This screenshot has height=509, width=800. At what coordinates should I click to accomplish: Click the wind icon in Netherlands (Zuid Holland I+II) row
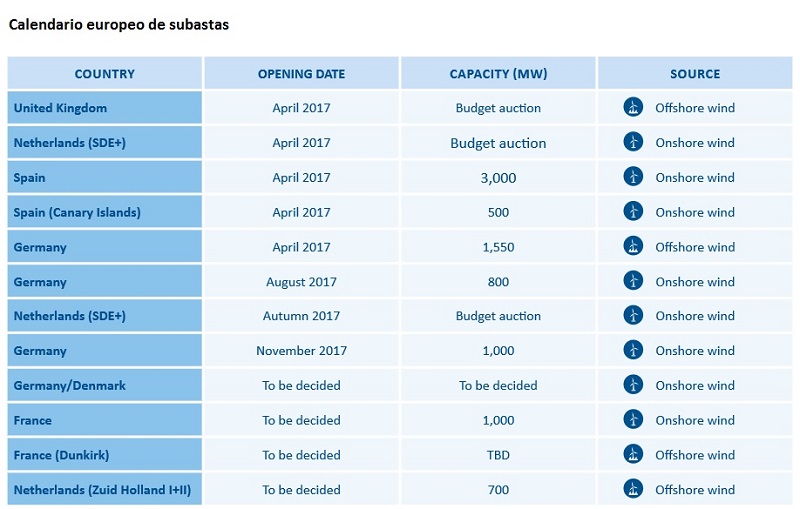pos(632,489)
